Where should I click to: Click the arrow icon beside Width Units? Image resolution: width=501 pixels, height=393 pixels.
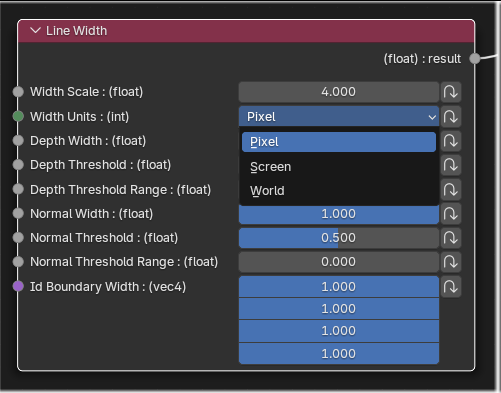(x=451, y=117)
